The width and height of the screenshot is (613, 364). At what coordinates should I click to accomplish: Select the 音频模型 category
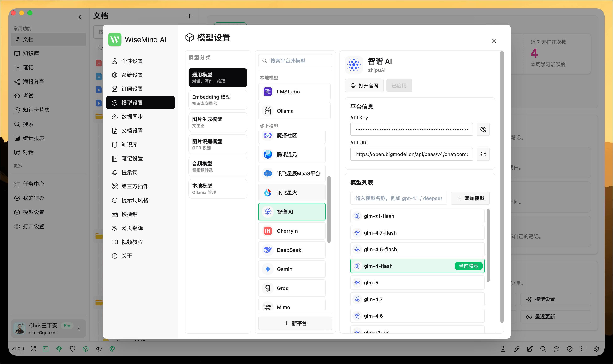pos(218,166)
